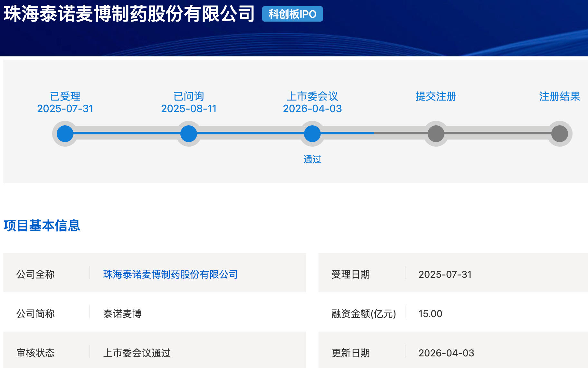This screenshot has width=588, height=368.
Task: Click the 更新日期 value 2026-04-03
Action: 446,353
